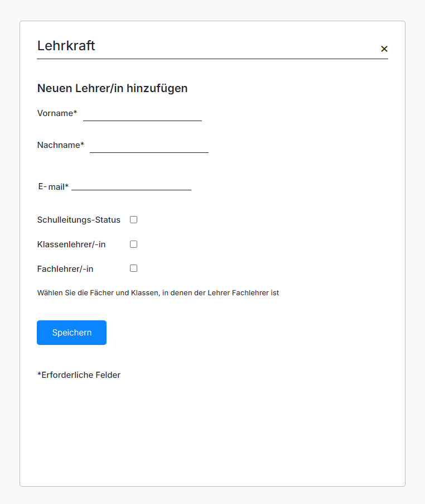Focus the Nachname text field
Viewport: 425px width, 504px height.
click(x=149, y=146)
